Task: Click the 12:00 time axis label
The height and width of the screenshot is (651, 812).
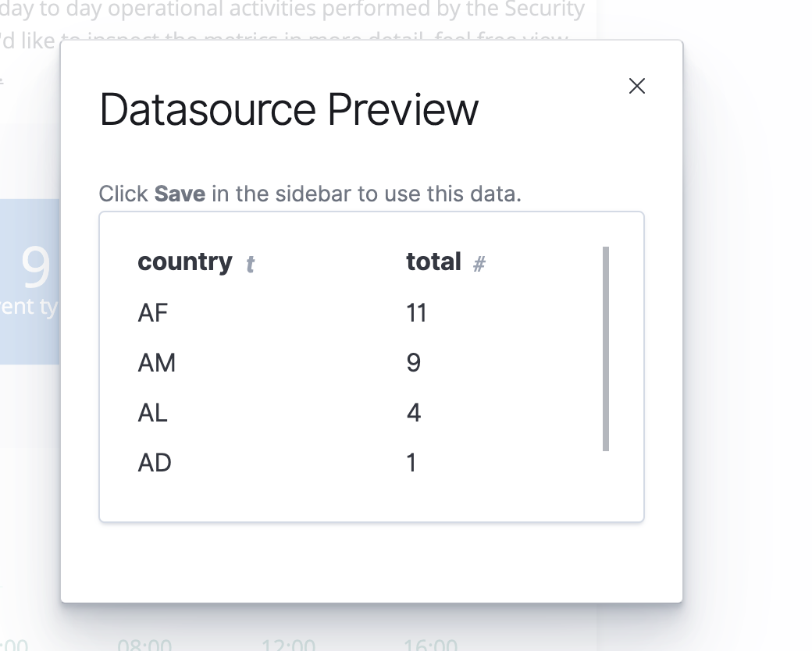Action: tap(288, 645)
